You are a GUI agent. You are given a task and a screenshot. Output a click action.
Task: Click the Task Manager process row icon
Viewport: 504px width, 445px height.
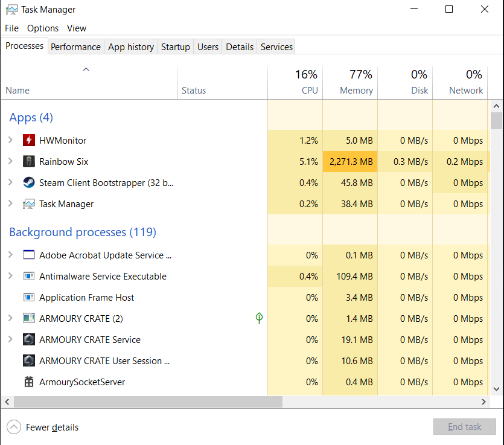pyautogui.click(x=29, y=204)
